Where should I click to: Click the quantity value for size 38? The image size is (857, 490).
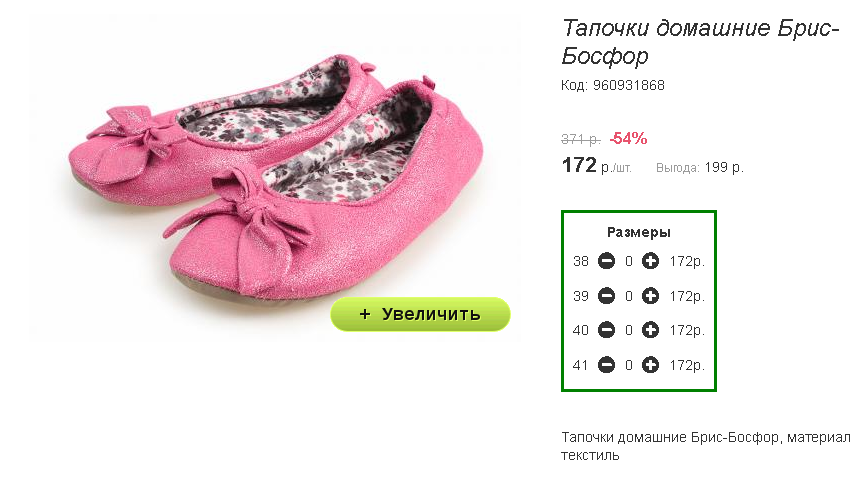click(x=629, y=262)
